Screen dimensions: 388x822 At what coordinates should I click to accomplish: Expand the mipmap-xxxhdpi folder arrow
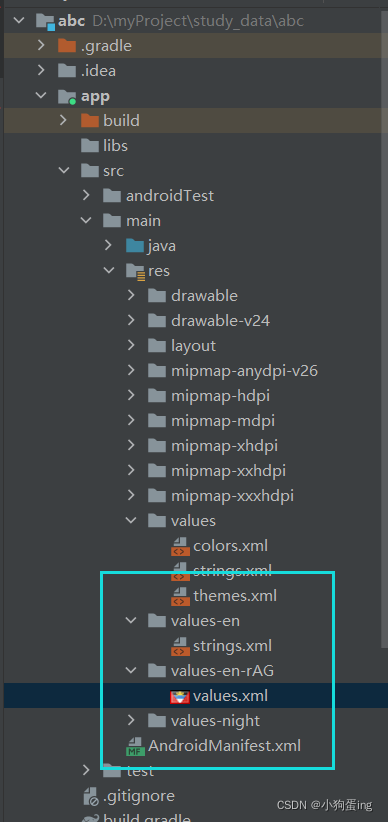pos(131,495)
